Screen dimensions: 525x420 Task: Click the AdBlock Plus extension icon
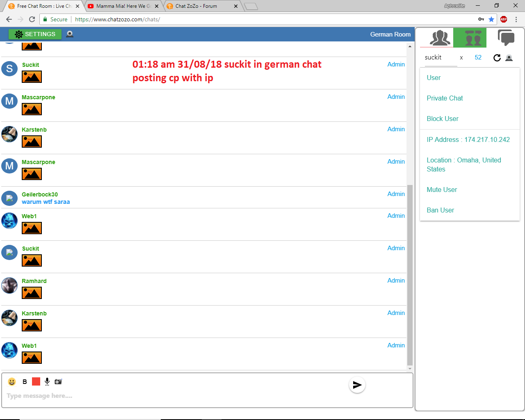coord(504,19)
